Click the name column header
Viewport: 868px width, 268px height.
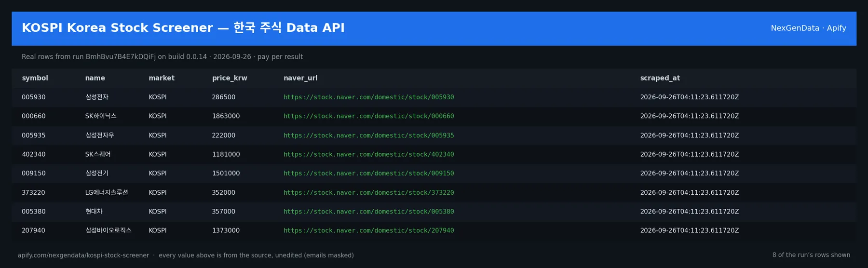pyautogui.click(x=95, y=78)
